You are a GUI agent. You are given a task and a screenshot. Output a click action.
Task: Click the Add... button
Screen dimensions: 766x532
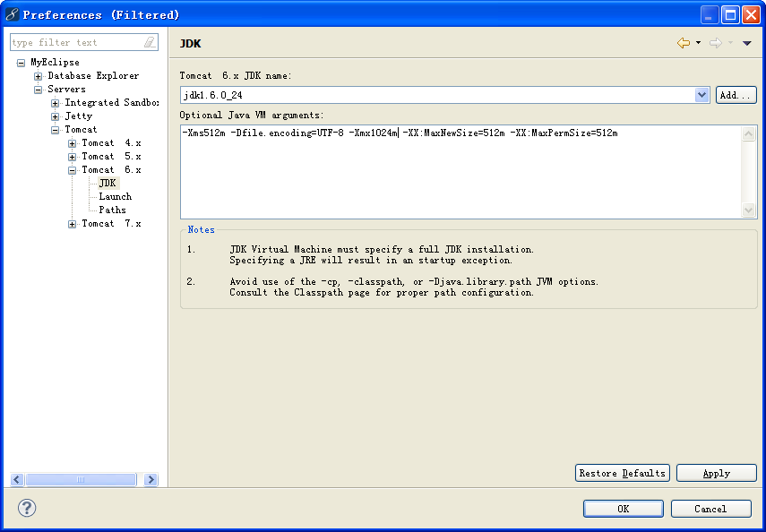(x=736, y=95)
